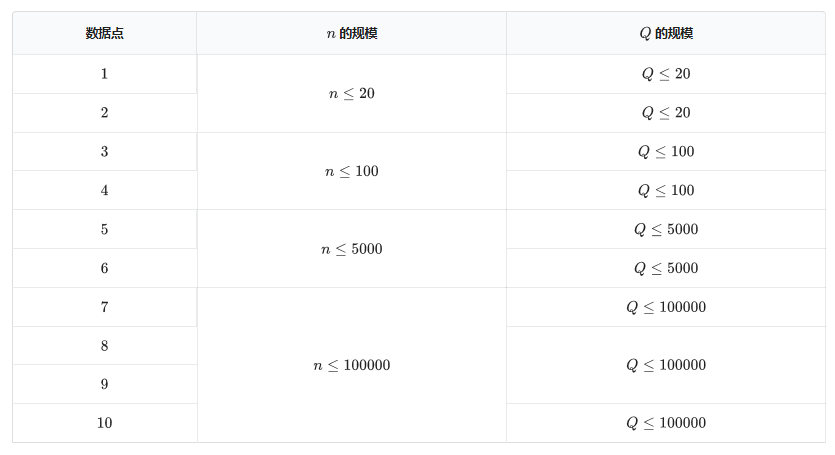Click the n ≤ 5000 merged cell
The image size is (835, 455).
tap(351, 249)
